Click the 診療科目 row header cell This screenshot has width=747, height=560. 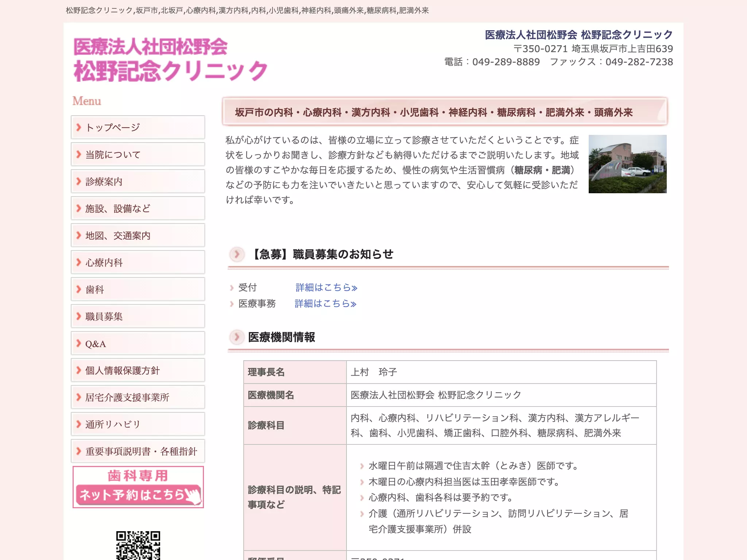[295, 425]
